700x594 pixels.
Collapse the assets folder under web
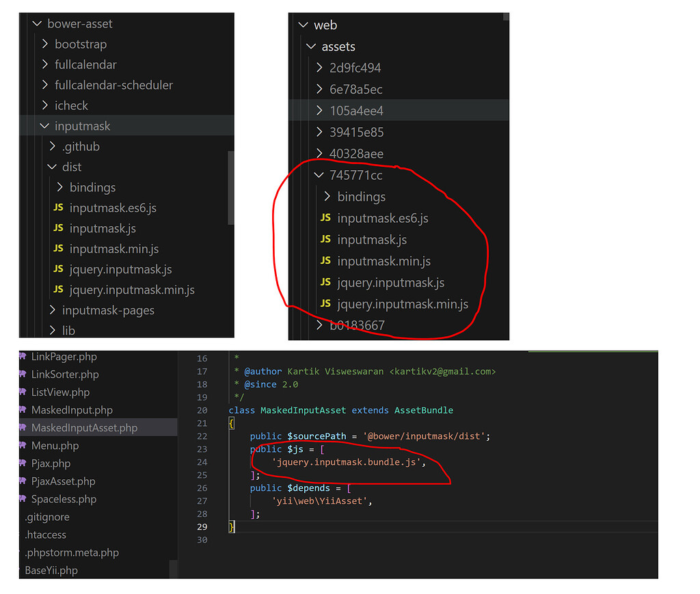[311, 46]
